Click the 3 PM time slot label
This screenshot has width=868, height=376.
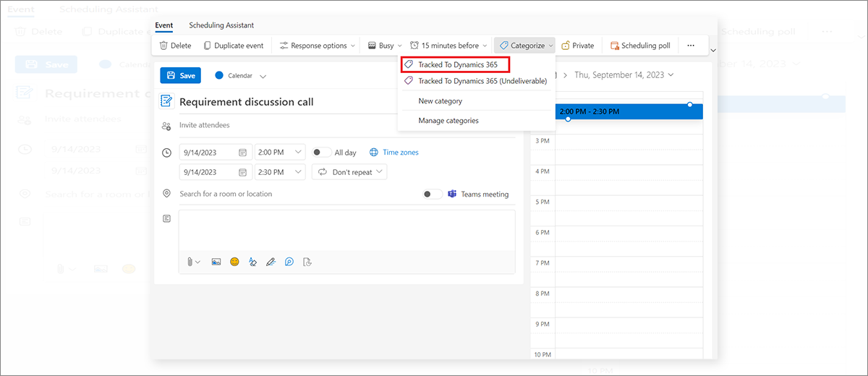click(542, 140)
